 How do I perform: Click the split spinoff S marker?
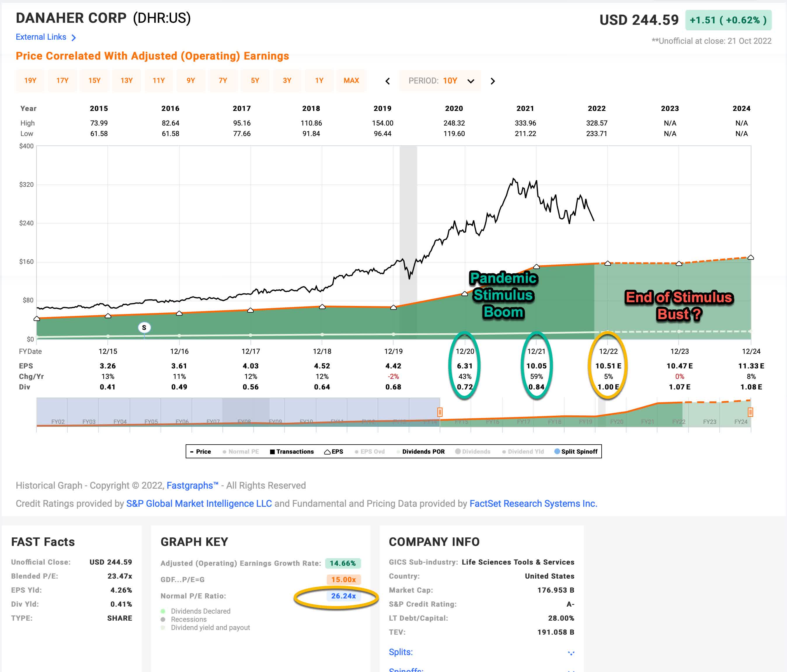(x=144, y=328)
